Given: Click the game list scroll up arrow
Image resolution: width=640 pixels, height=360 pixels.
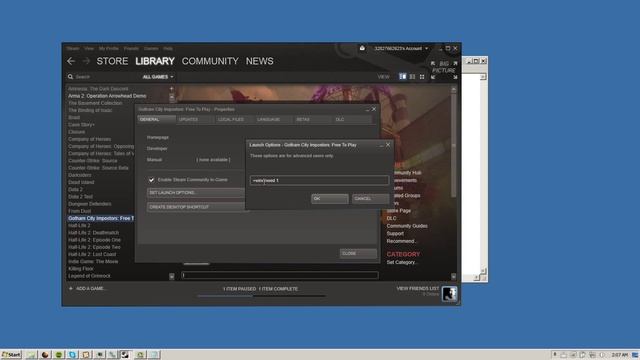Looking at the screenshot, I should pyautogui.click(x=172, y=97).
